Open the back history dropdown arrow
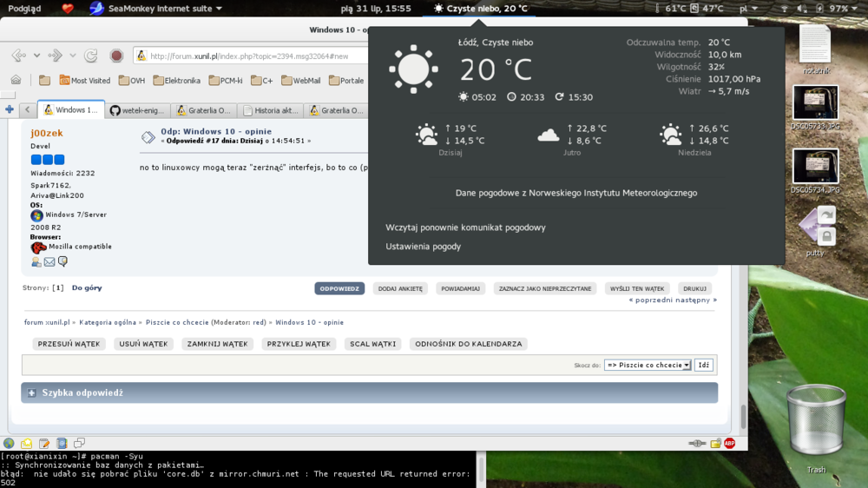The height and width of the screenshot is (488, 868). (x=36, y=56)
